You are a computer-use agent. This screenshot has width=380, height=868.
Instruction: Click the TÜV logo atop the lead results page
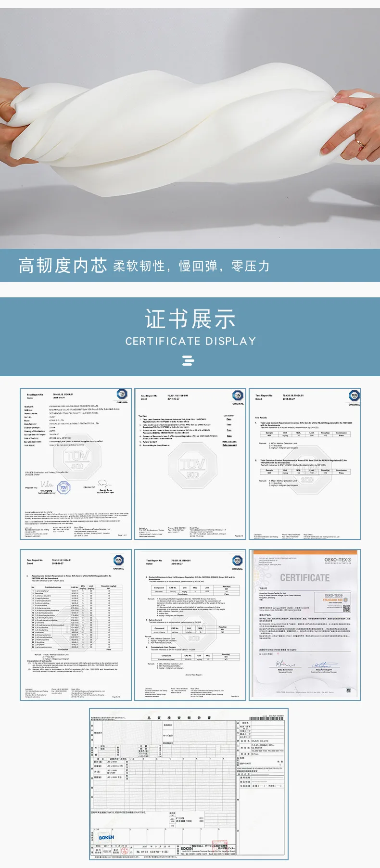click(x=354, y=396)
